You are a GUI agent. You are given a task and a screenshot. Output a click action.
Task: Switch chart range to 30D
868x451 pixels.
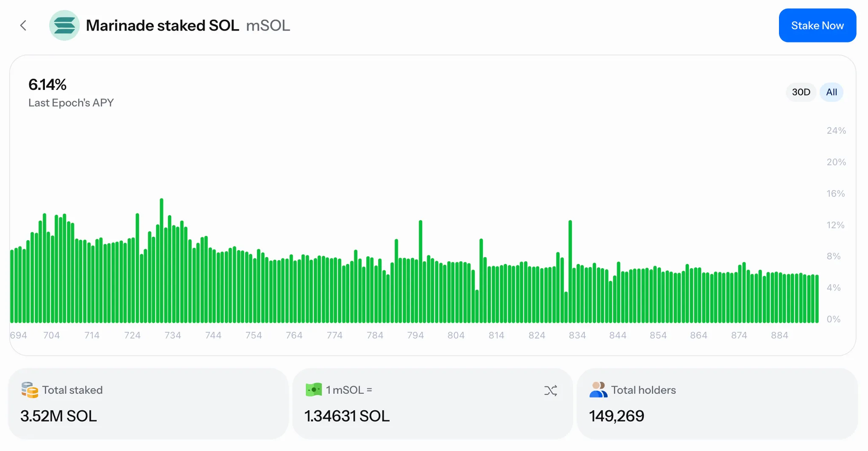[801, 92]
